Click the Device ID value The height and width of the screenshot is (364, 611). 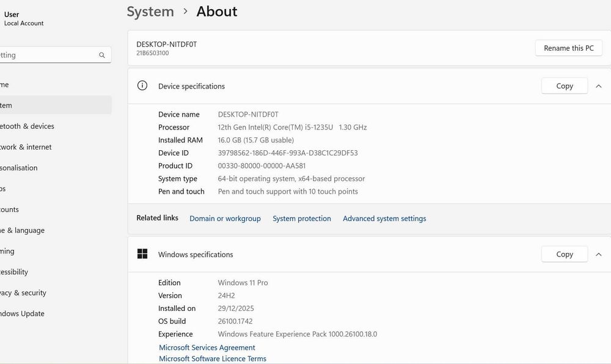pyautogui.click(x=288, y=153)
